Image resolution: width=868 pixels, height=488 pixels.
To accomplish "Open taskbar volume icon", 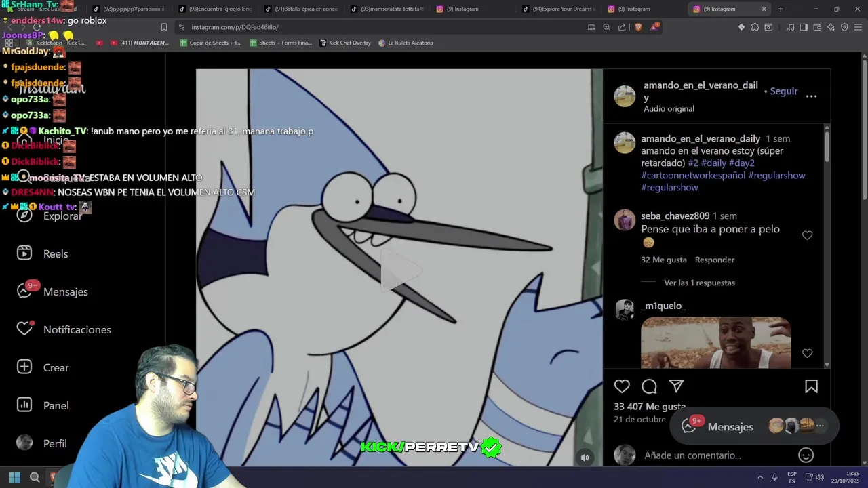I will coord(820,477).
